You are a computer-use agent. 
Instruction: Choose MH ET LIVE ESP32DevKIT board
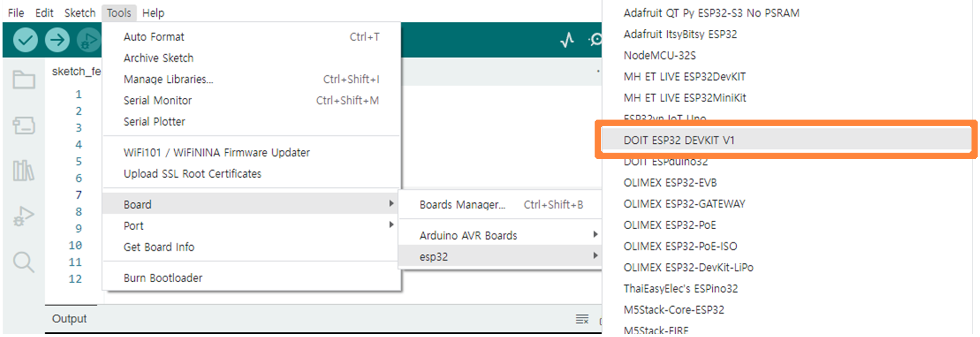pyautogui.click(x=786, y=77)
